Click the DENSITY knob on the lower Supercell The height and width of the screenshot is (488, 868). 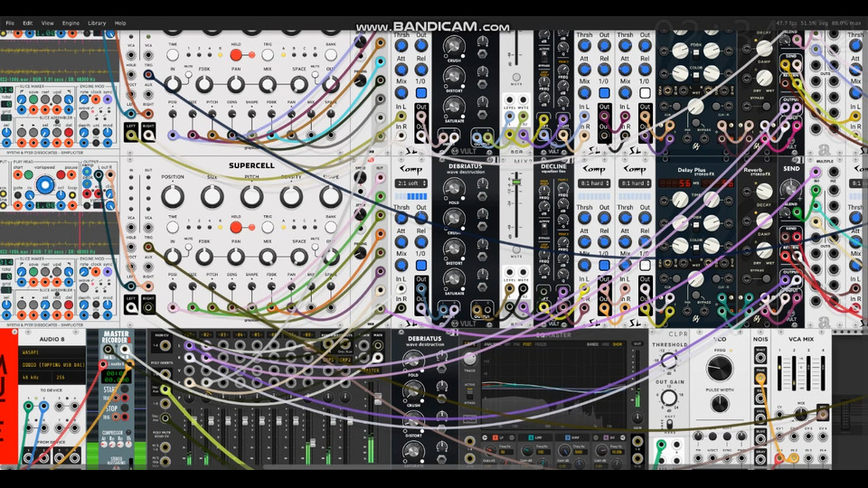coord(290,196)
